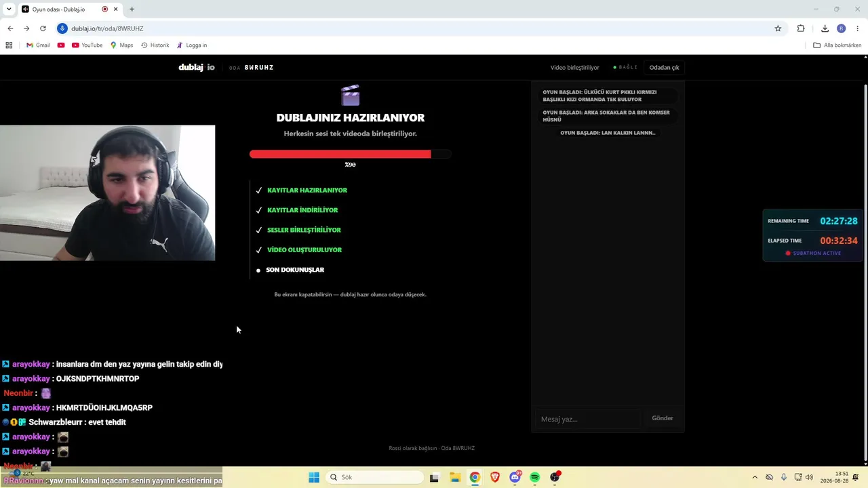Click the %90 progress percentage
The height and width of the screenshot is (488, 868).
pos(350,165)
